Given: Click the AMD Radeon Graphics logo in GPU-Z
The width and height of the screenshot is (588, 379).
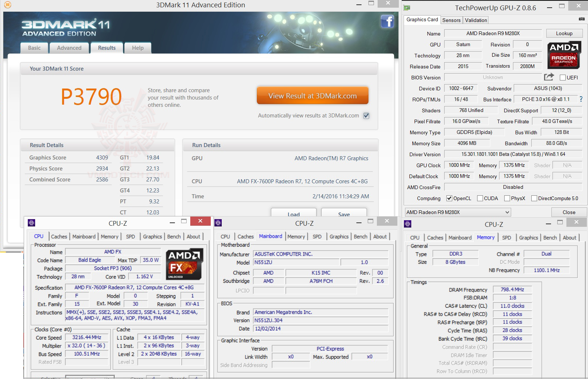Looking at the screenshot, I should pyautogui.click(x=563, y=55).
